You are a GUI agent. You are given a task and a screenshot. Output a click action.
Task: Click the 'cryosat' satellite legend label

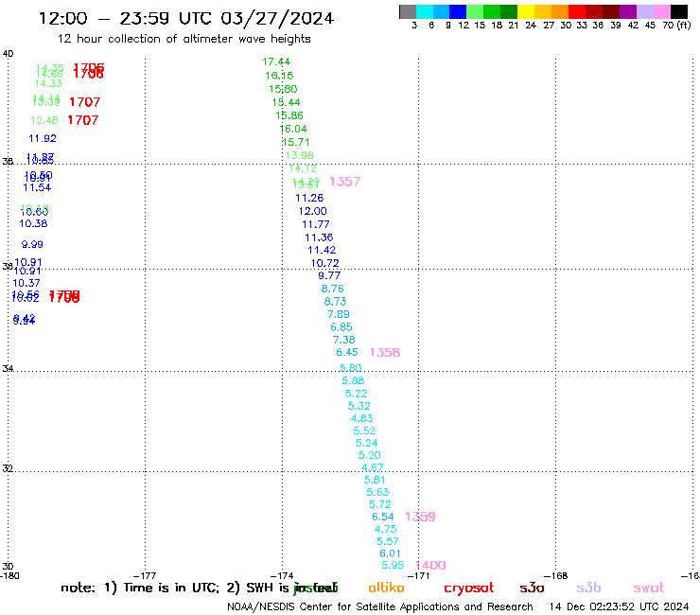[x=469, y=589]
